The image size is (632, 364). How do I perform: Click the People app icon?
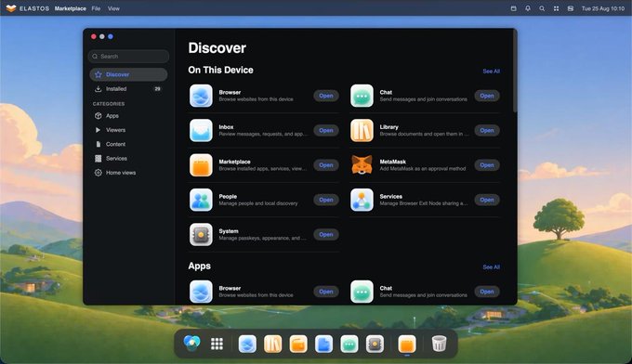[x=201, y=200]
